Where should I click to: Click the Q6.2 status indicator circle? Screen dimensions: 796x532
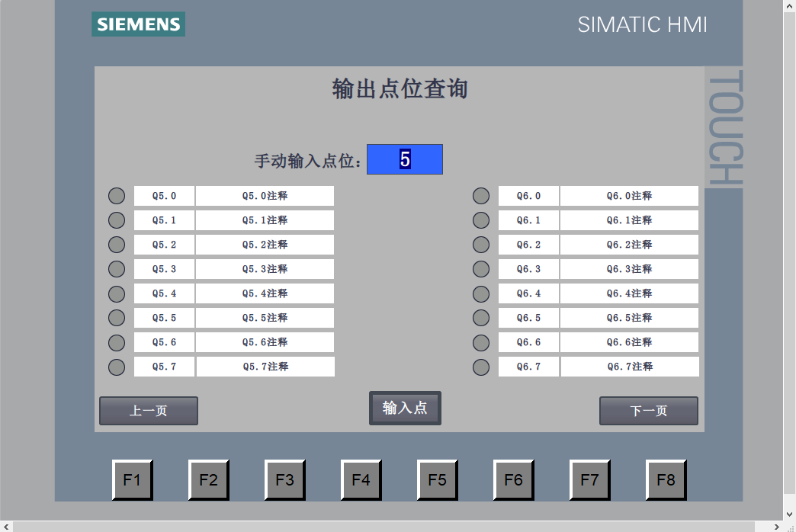[480, 245]
